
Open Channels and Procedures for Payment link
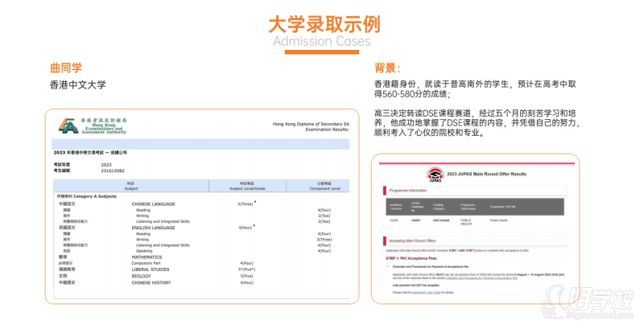tap(483, 278)
